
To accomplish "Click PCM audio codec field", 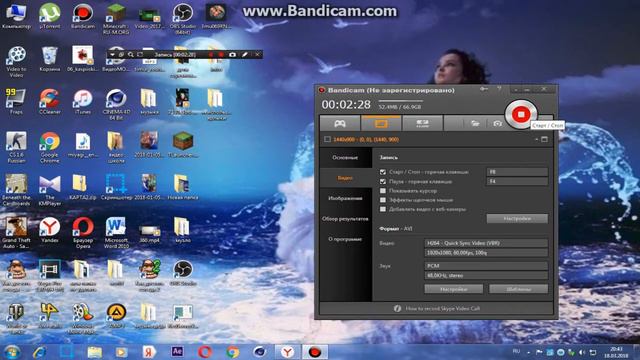I will point(486,266).
